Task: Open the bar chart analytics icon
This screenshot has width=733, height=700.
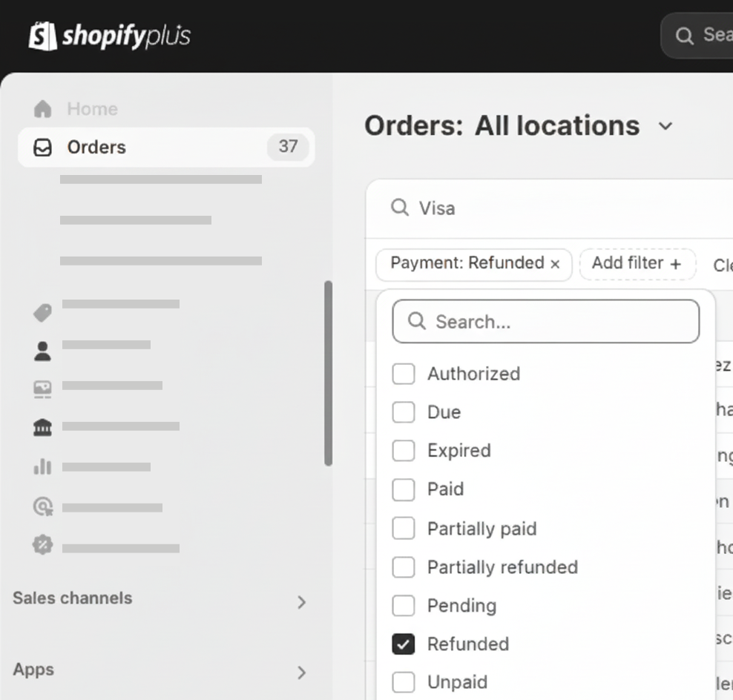Action: [x=43, y=466]
